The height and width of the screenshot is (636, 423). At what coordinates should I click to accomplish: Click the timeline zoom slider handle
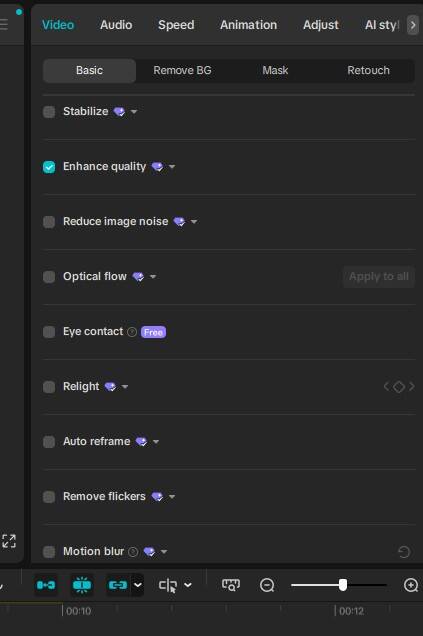[343, 585]
